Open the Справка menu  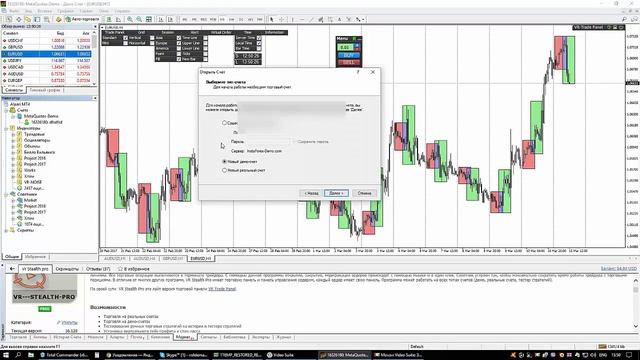point(122,11)
